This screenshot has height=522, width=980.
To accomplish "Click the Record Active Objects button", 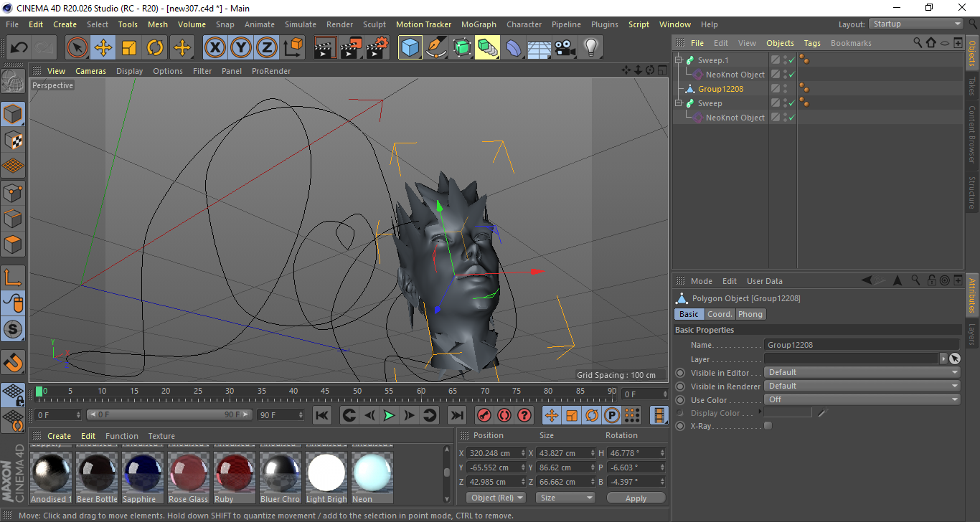I will coord(484,415).
